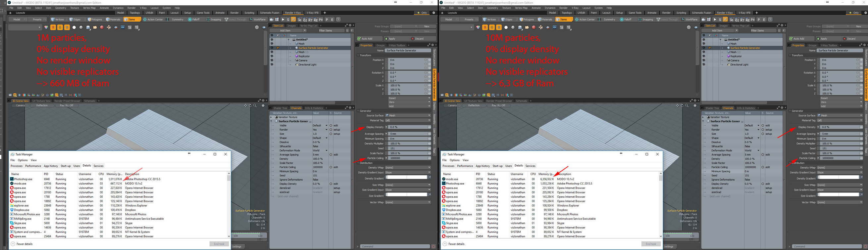Viewport: 868px width, 250px height.
Task: Open layout gear settings, left MODO window
Action: [x=434, y=13]
